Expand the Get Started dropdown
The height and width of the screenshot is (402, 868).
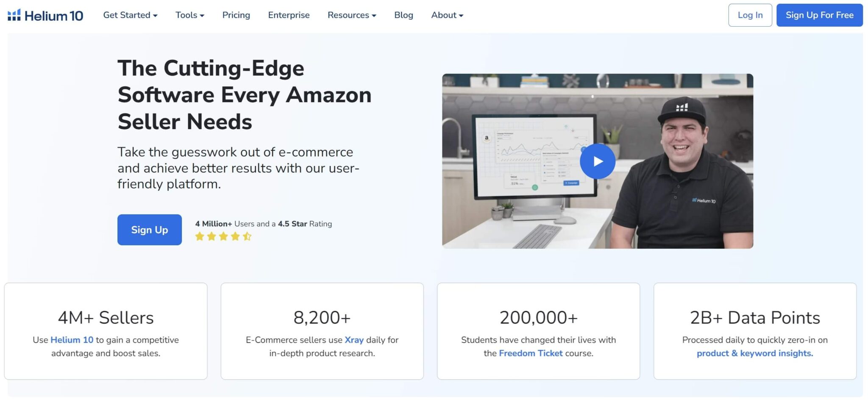coord(130,15)
